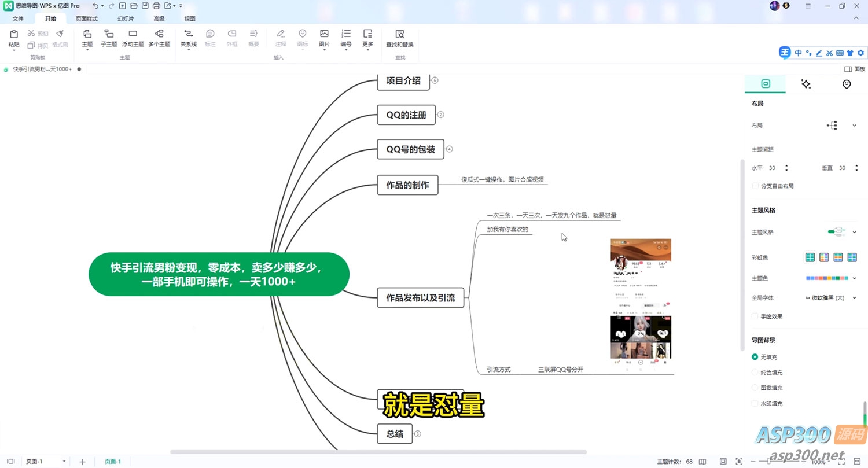Click the focus-center icon in status bar
This screenshot has height=468, width=868.
(739, 462)
